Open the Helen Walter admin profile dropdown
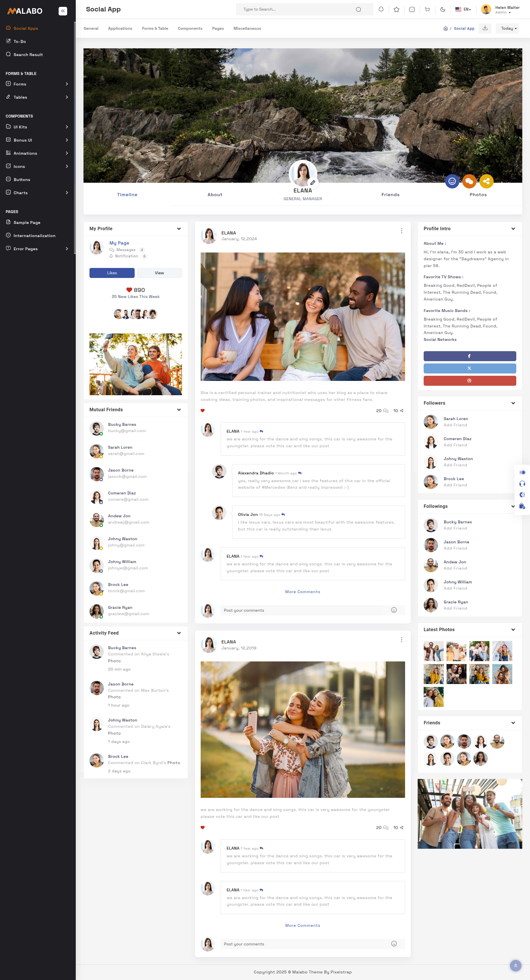 pos(500,9)
